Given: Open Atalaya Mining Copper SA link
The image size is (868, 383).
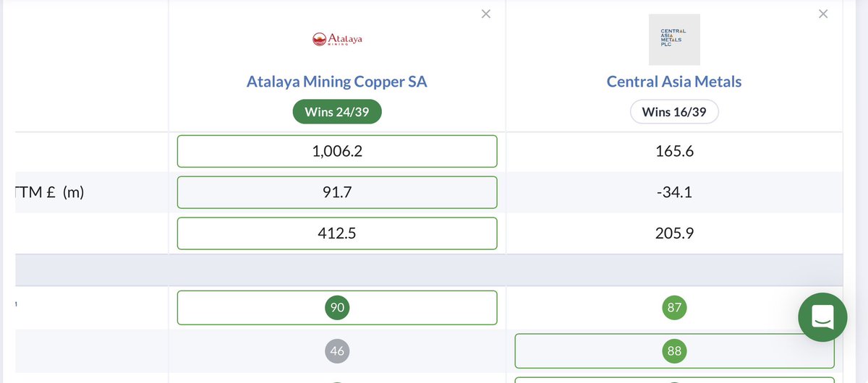Looking at the screenshot, I should click(x=337, y=82).
